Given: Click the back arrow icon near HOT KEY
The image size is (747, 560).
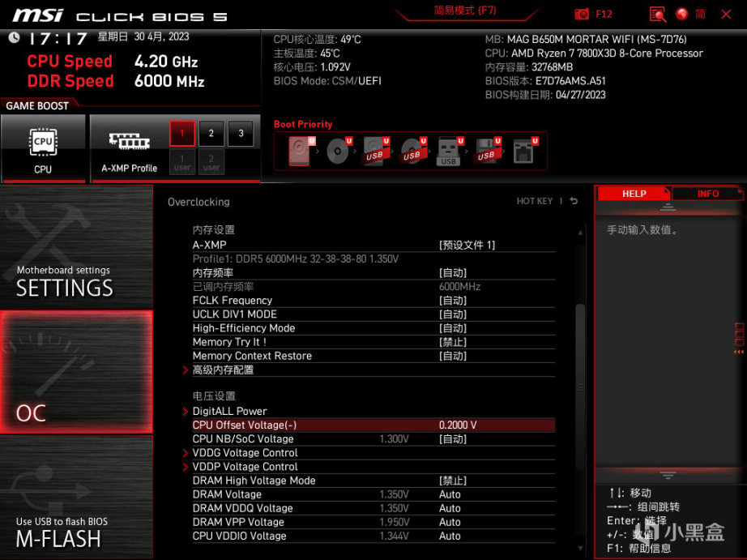Looking at the screenshot, I should pyautogui.click(x=574, y=201).
